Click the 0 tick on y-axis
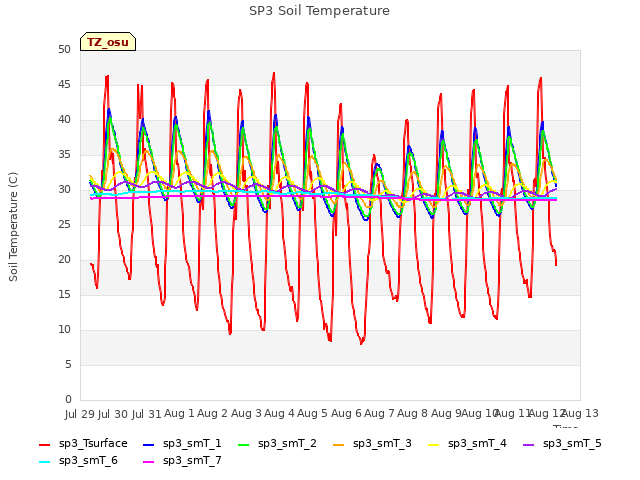This screenshot has height=480, width=640. [68, 400]
